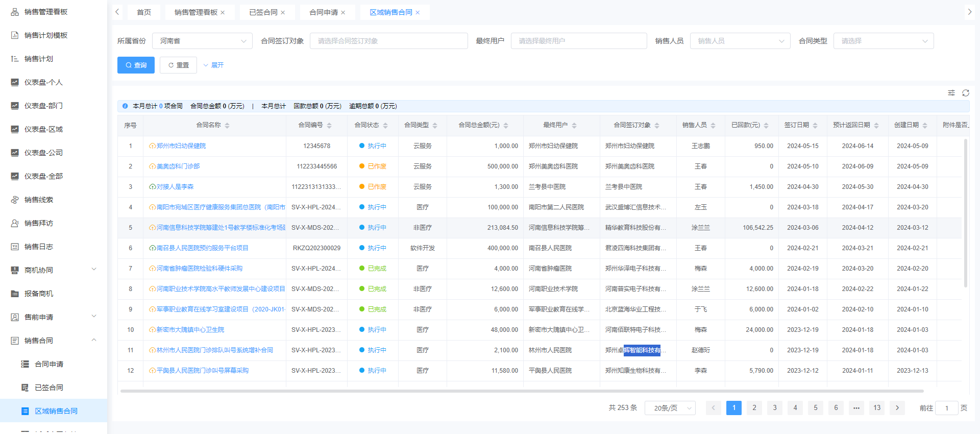Open the 所属省份 dropdown showing 河南省

[202, 41]
